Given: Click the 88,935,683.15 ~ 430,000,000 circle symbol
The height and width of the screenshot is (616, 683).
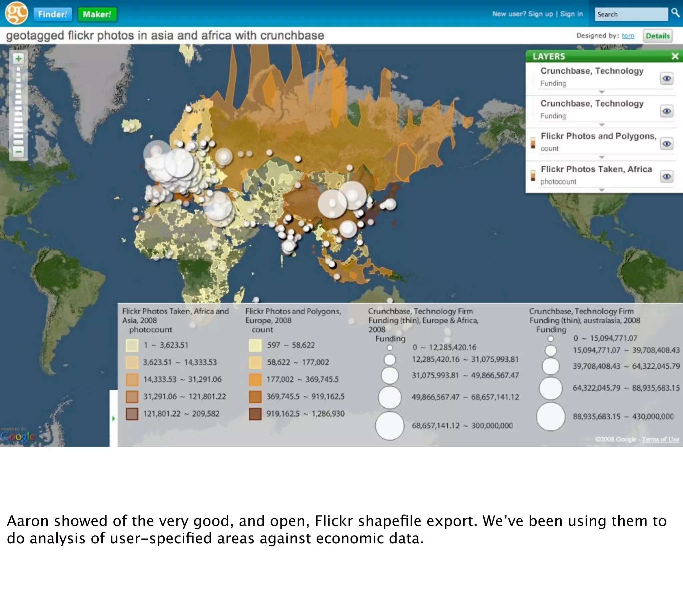Looking at the screenshot, I should [551, 417].
